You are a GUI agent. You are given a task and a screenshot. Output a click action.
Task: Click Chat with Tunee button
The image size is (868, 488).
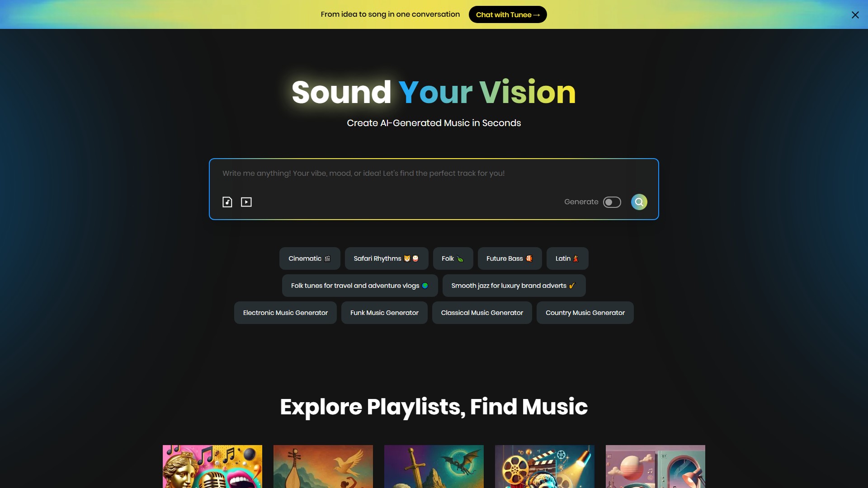click(x=508, y=14)
